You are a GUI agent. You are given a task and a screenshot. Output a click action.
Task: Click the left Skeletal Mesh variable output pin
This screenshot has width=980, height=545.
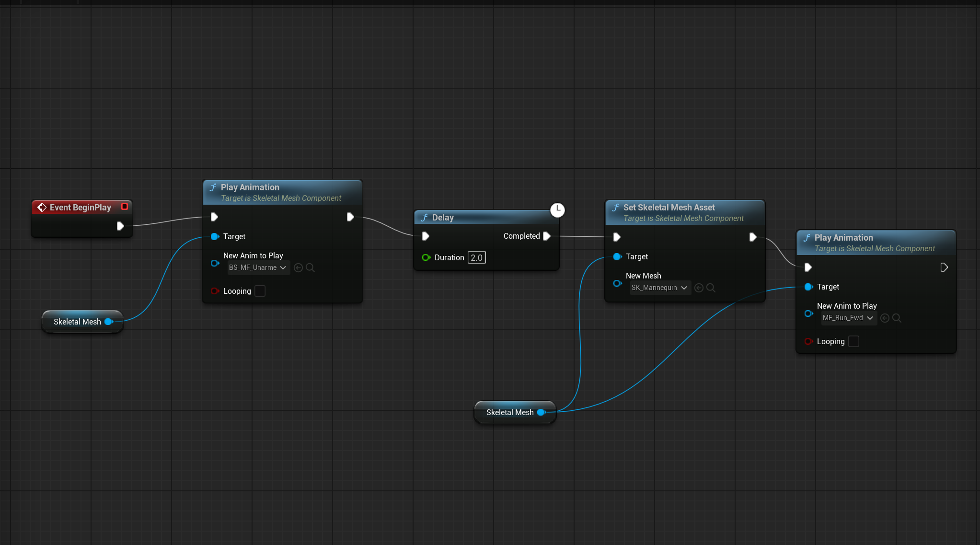point(108,322)
